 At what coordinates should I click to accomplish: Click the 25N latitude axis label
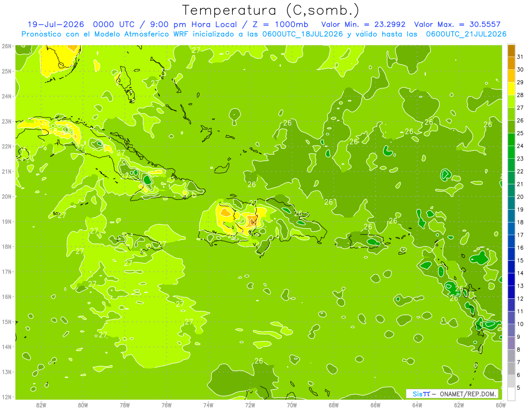(6, 71)
